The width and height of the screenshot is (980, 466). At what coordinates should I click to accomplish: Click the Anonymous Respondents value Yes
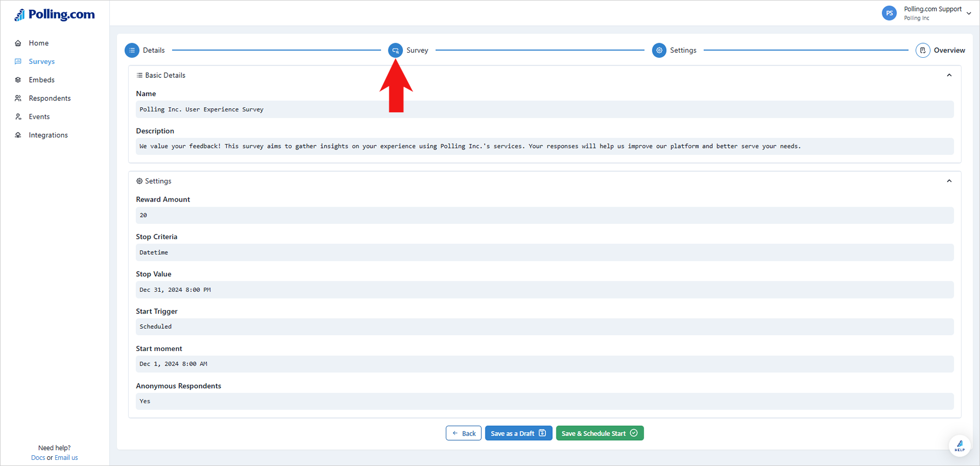pyautogui.click(x=545, y=401)
